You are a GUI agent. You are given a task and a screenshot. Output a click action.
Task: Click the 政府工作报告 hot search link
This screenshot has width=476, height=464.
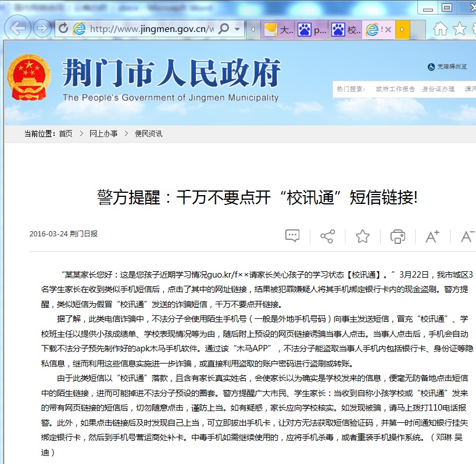[x=395, y=89]
